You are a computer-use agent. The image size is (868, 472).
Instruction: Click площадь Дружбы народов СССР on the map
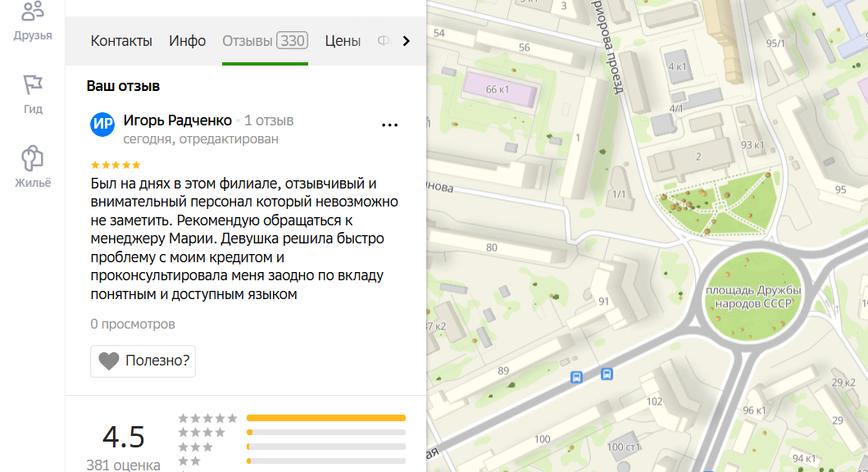[x=753, y=297]
